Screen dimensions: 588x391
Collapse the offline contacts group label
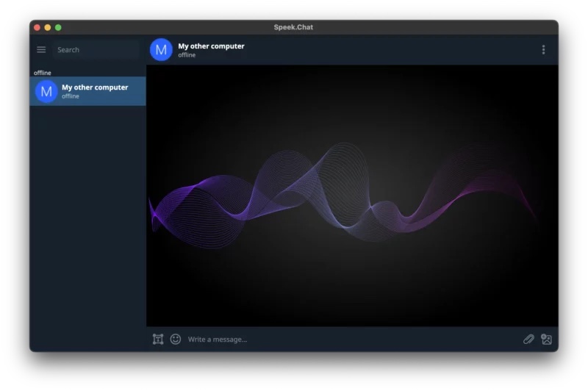click(x=43, y=73)
